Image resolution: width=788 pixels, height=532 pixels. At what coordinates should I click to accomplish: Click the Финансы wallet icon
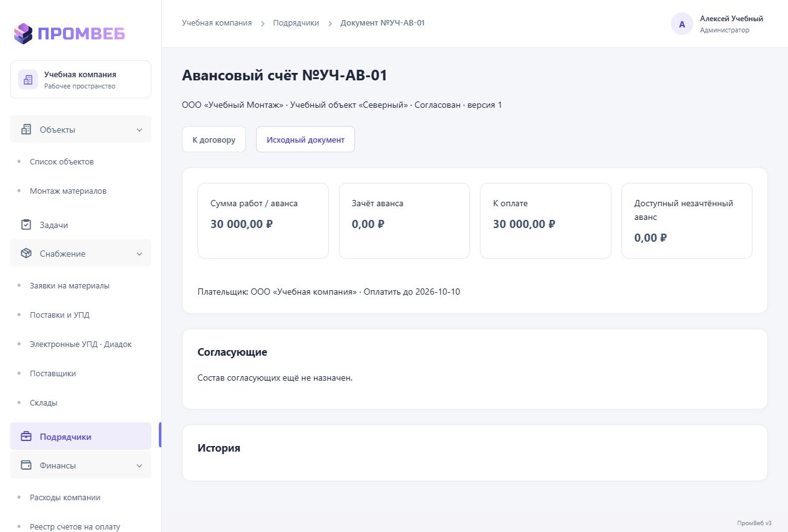click(26, 465)
